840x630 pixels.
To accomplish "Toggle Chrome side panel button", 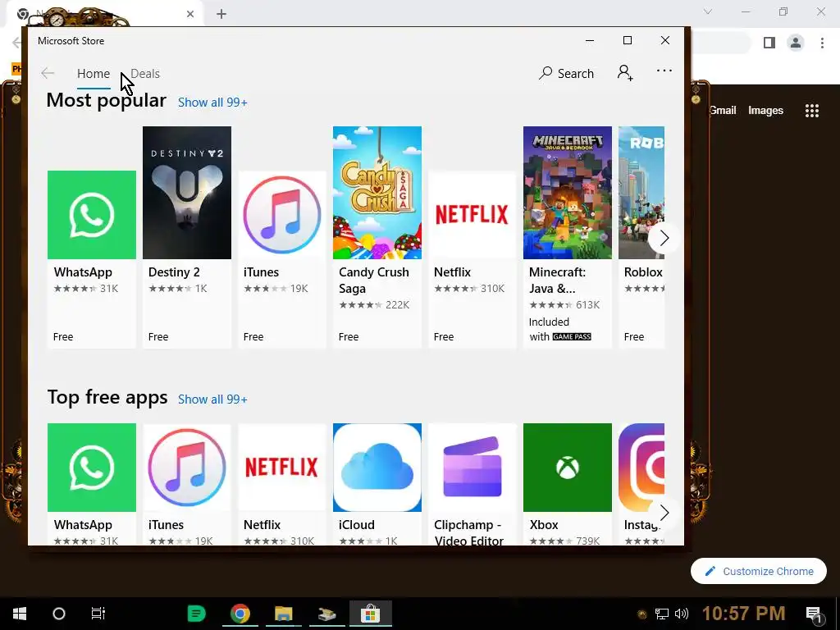I will pos(769,43).
